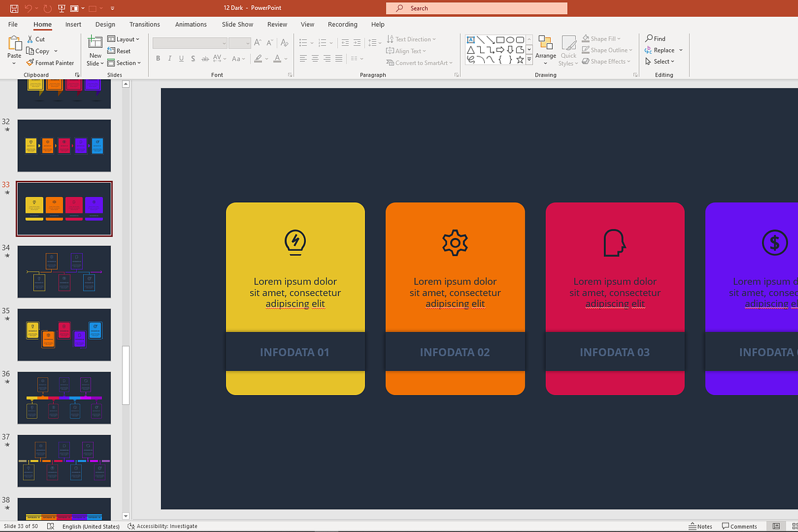The height and width of the screenshot is (532, 798).
Task: Open the font name combo box
Action: tap(190, 43)
